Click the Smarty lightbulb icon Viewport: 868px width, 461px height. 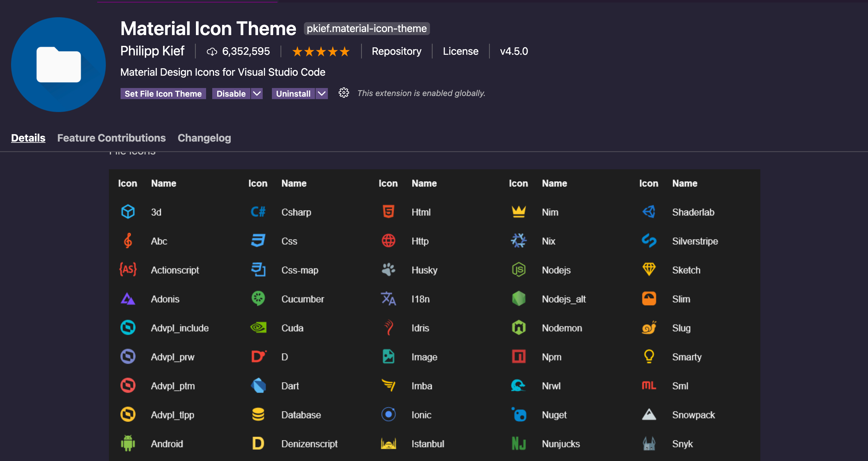click(649, 356)
